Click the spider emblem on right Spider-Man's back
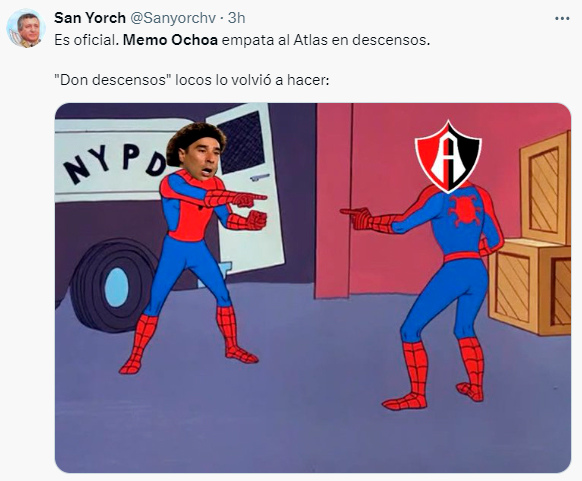582x481 pixels. click(464, 210)
